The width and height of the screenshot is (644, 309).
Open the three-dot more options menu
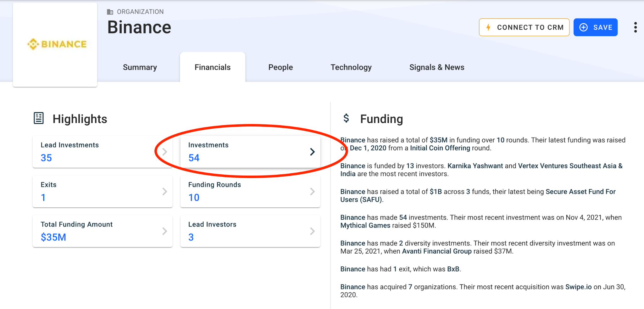(636, 27)
